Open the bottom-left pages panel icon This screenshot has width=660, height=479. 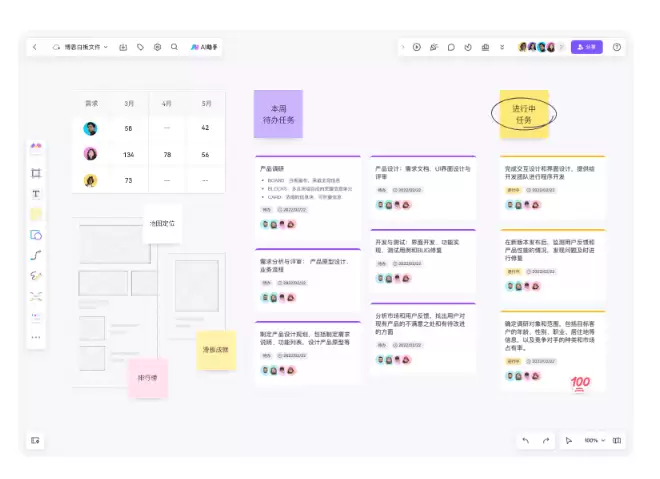[35, 440]
